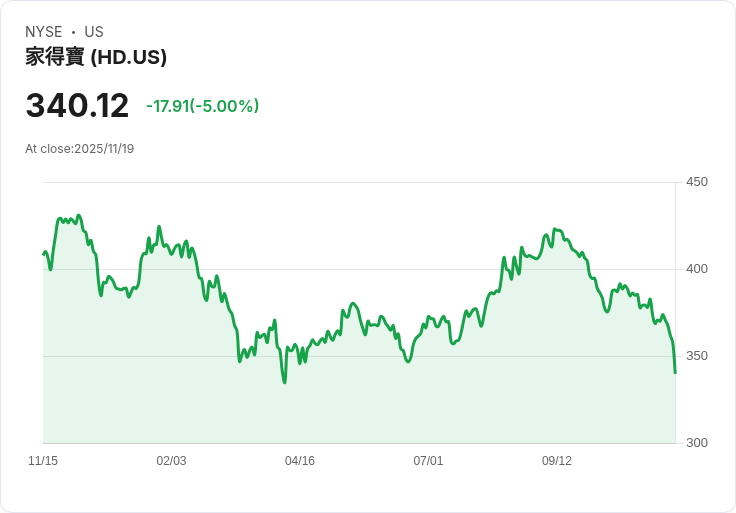Click the price line peak above 09/12
The image size is (736, 513).
[x=554, y=229]
